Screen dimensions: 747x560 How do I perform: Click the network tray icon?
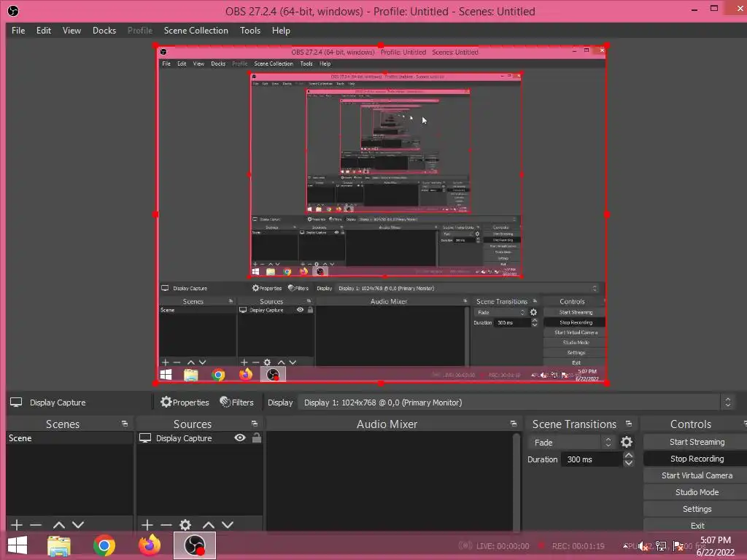661,546
